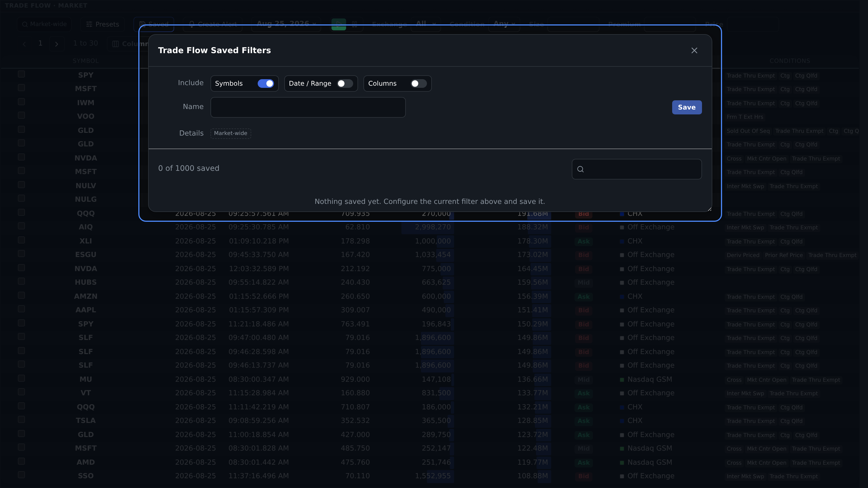Click the '0 of 1000 saved' text
This screenshot has height=488, width=868.
click(189, 168)
